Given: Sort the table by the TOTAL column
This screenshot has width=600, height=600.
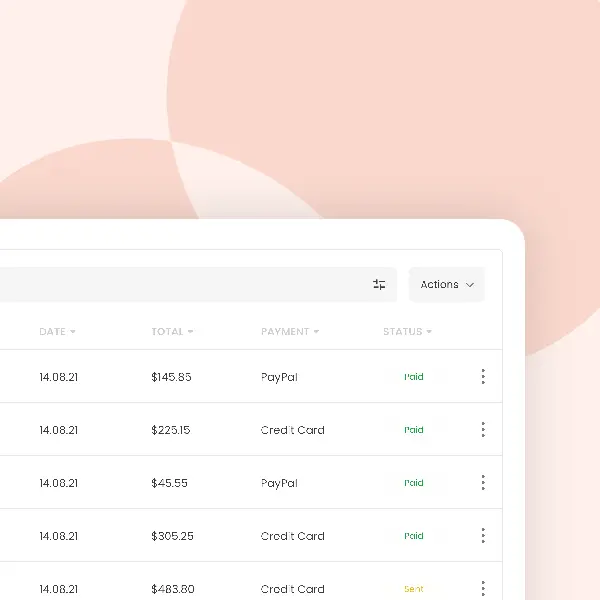Looking at the screenshot, I should click(172, 332).
